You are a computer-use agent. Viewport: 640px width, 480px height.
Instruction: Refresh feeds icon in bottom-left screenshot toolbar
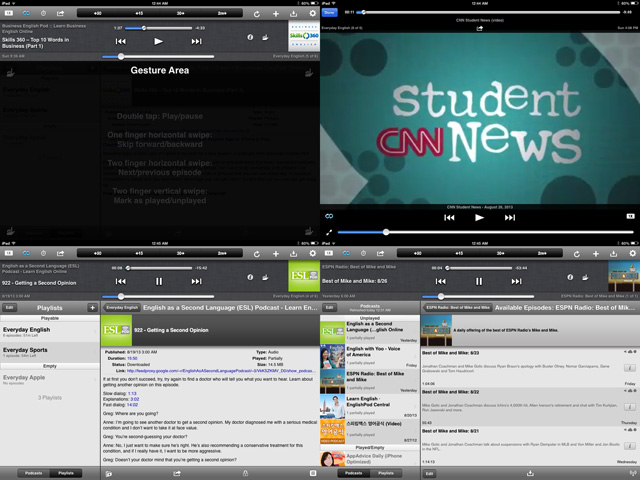257,253
